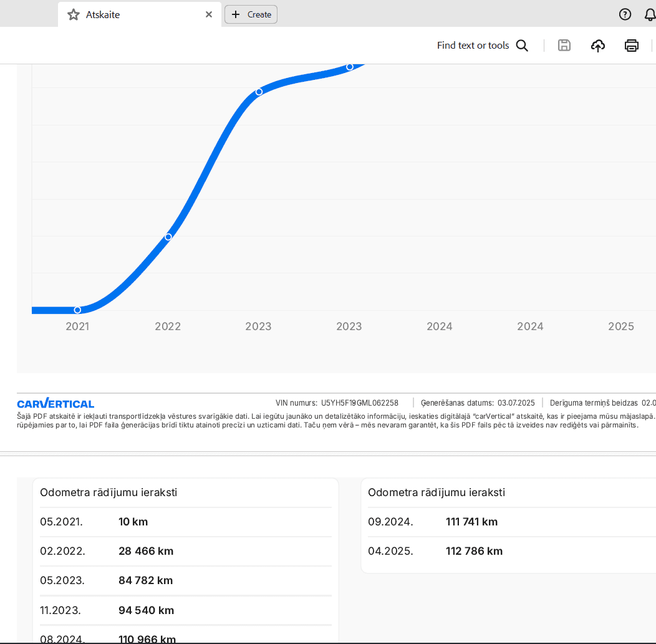Image resolution: width=656 pixels, height=644 pixels.
Task: Click the date 04.2025.
Action: (390, 551)
